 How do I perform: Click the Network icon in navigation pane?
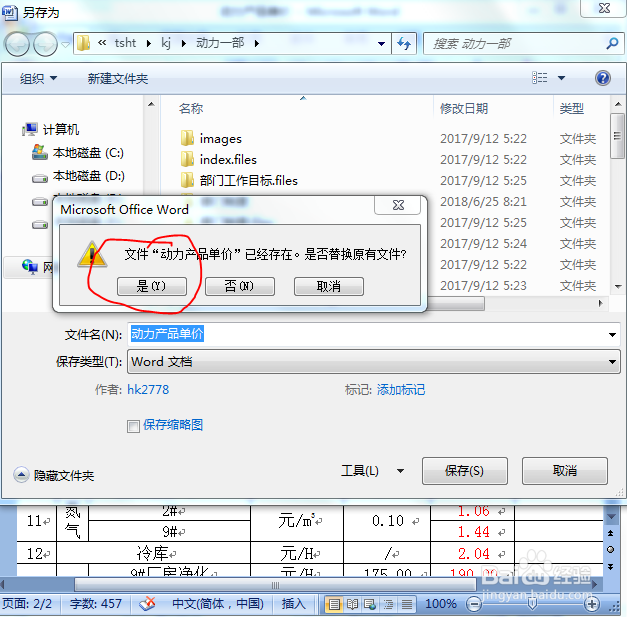(30, 266)
